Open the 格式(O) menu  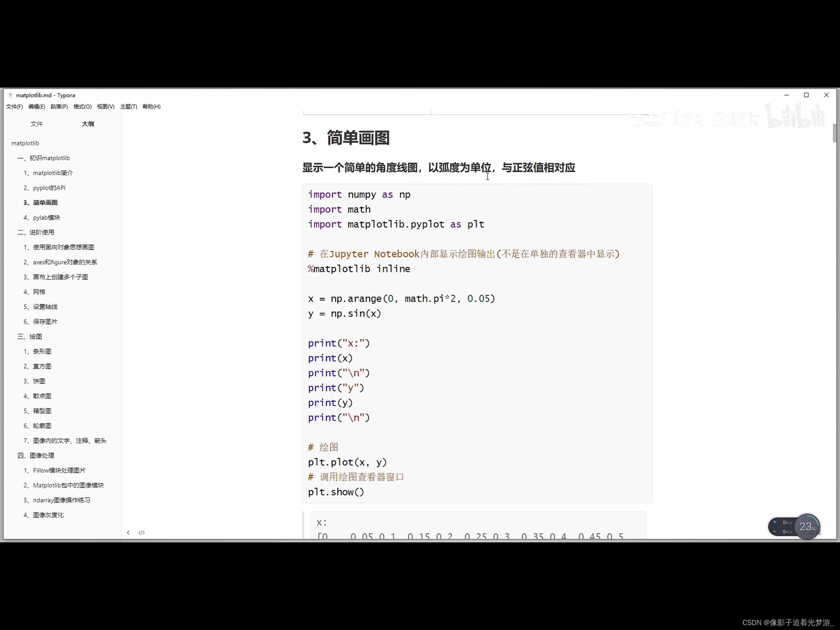[x=82, y=107]
